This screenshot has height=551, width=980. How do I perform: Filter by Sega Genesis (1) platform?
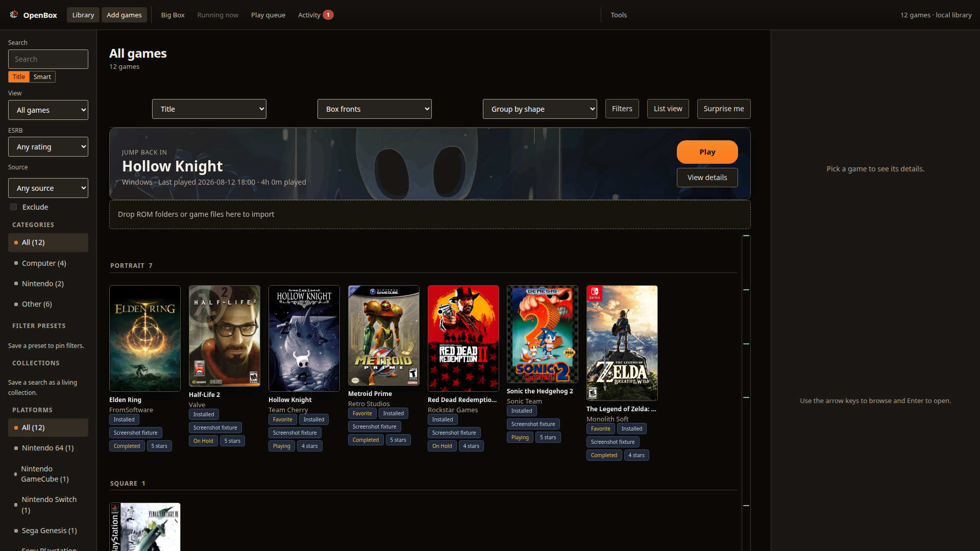[x=48, y=531]
